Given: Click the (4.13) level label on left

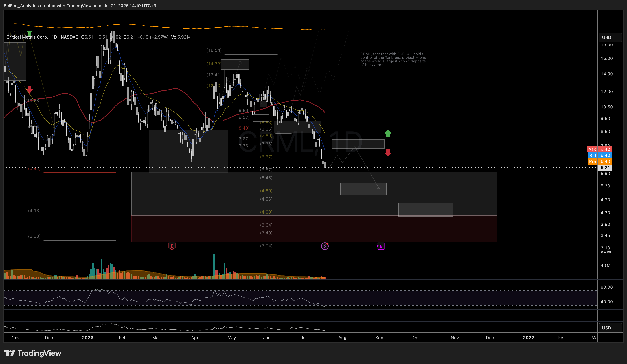Looking at the screenshot, I should 34,211.
